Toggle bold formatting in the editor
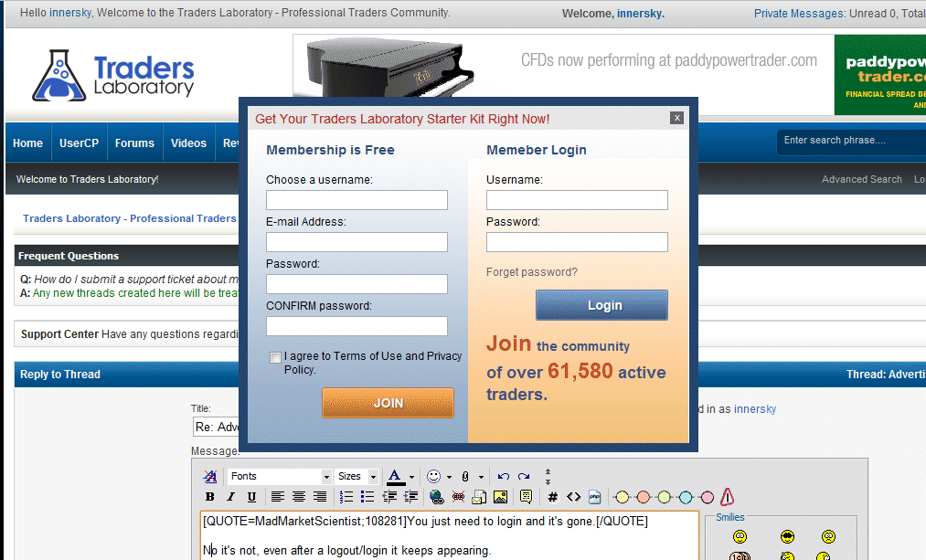Screen dimensions: 926x560 click(209, 497)
